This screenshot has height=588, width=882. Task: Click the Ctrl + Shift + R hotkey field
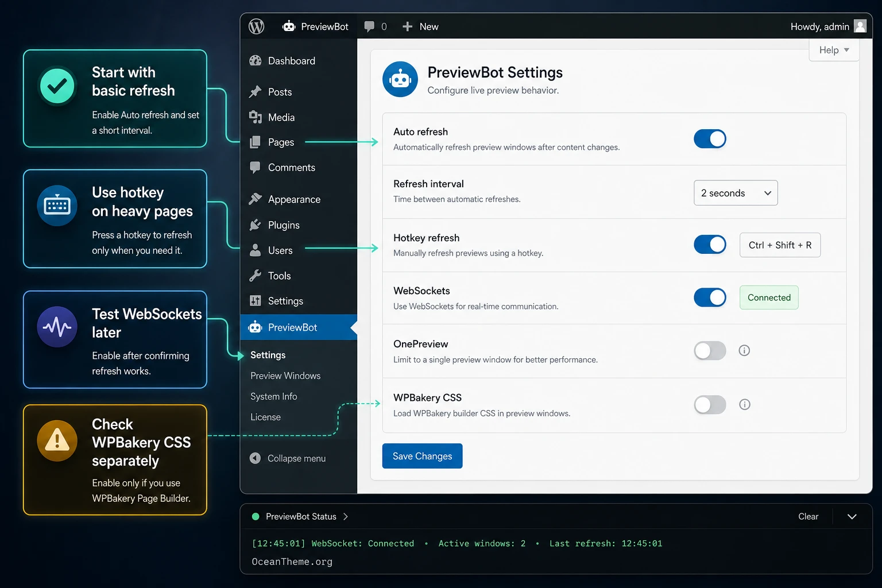780,245
